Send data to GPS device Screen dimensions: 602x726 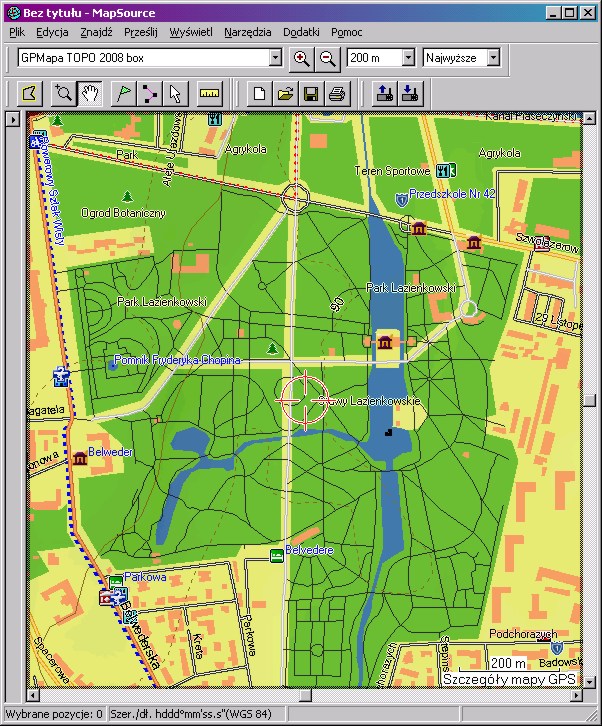[384, 94]
